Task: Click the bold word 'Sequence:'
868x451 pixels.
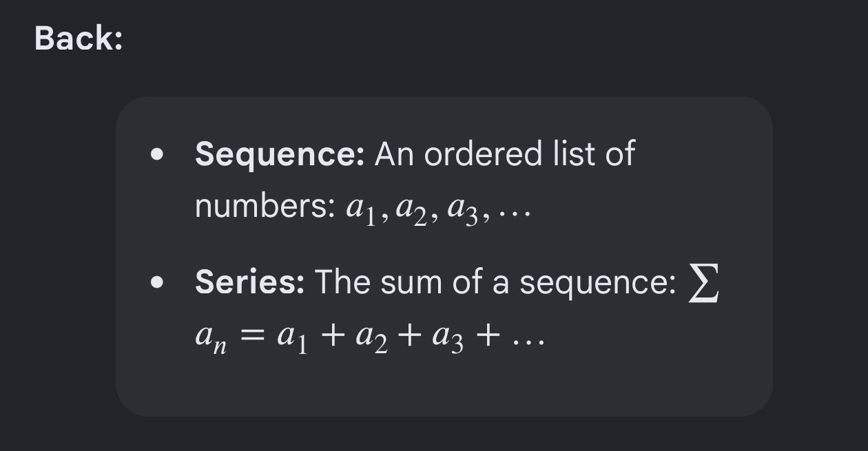Action: (x=280, y=154)
